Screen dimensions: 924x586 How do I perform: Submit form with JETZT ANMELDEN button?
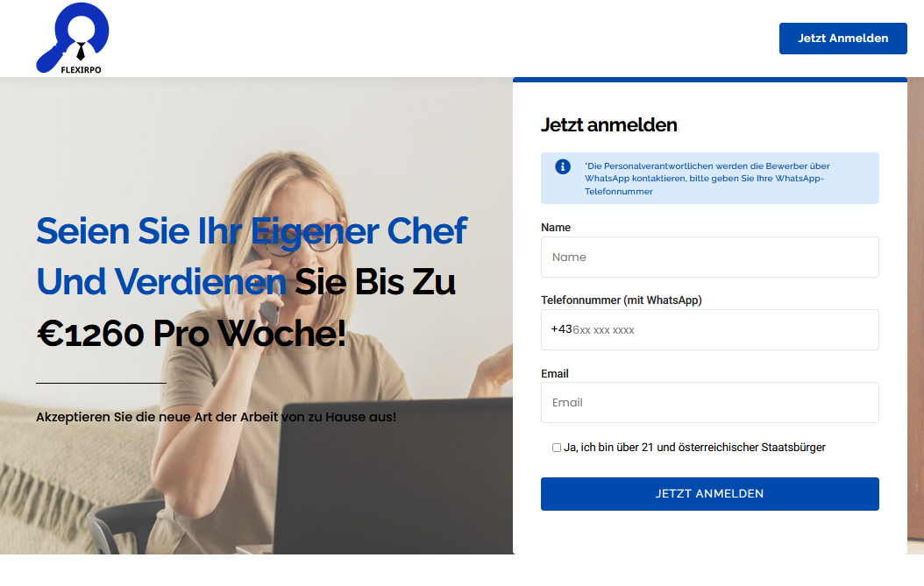(709, 493)
